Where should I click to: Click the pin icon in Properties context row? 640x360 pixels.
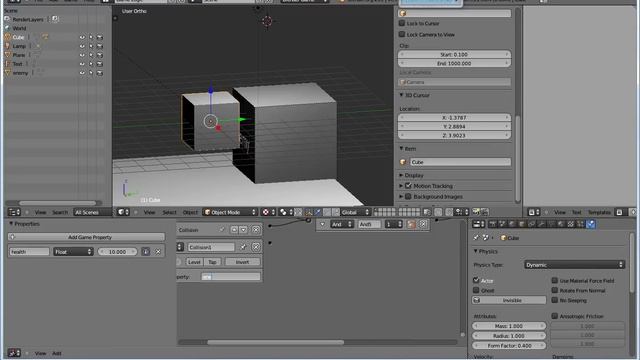(476, 238)
